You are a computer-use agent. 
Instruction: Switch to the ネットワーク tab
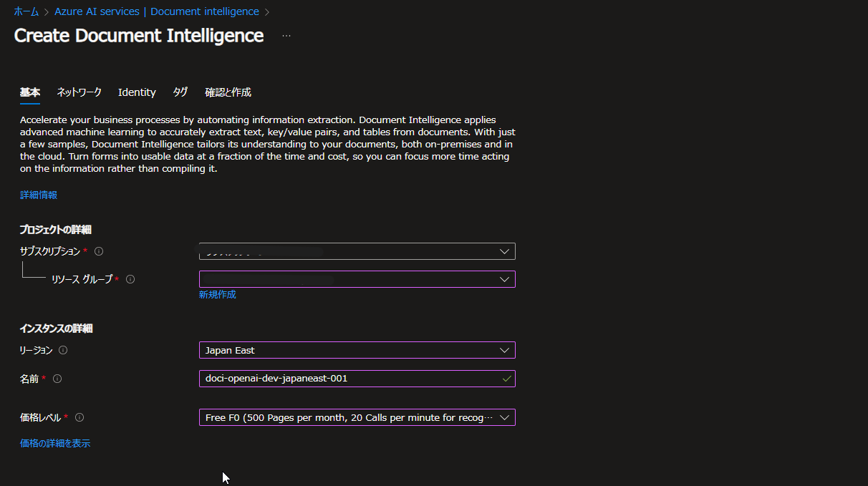79,92
